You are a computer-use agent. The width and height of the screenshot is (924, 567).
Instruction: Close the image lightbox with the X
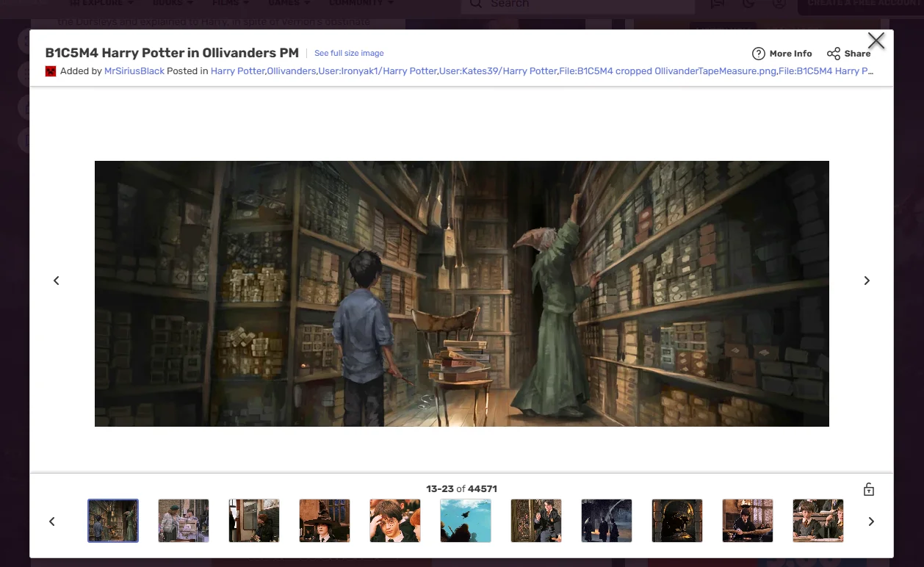876,41
